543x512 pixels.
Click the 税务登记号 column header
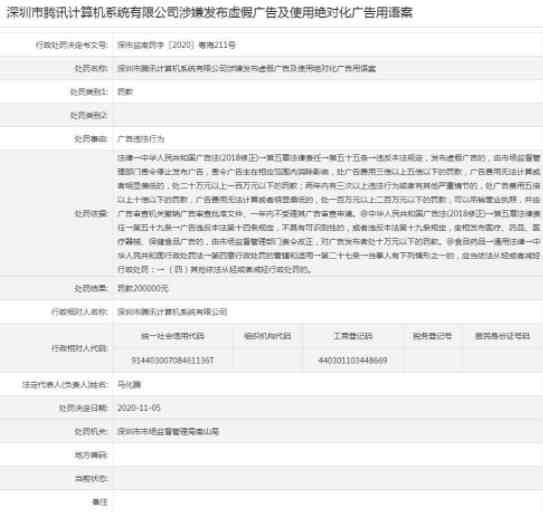[x=432, y=336]
